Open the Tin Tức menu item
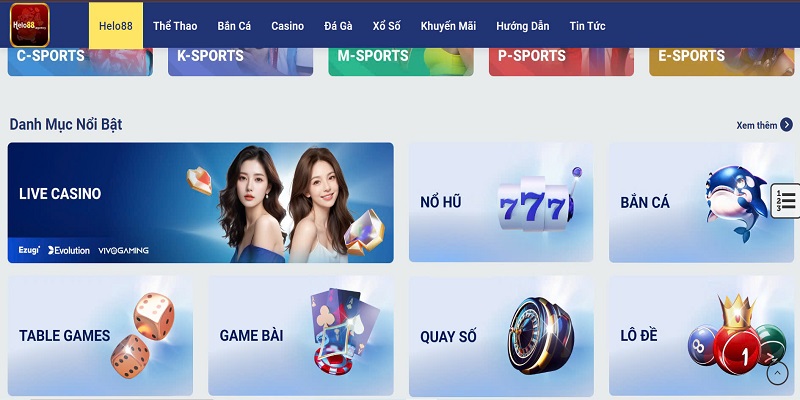Viewport: 800px width, 400px height. pos(587,26)
